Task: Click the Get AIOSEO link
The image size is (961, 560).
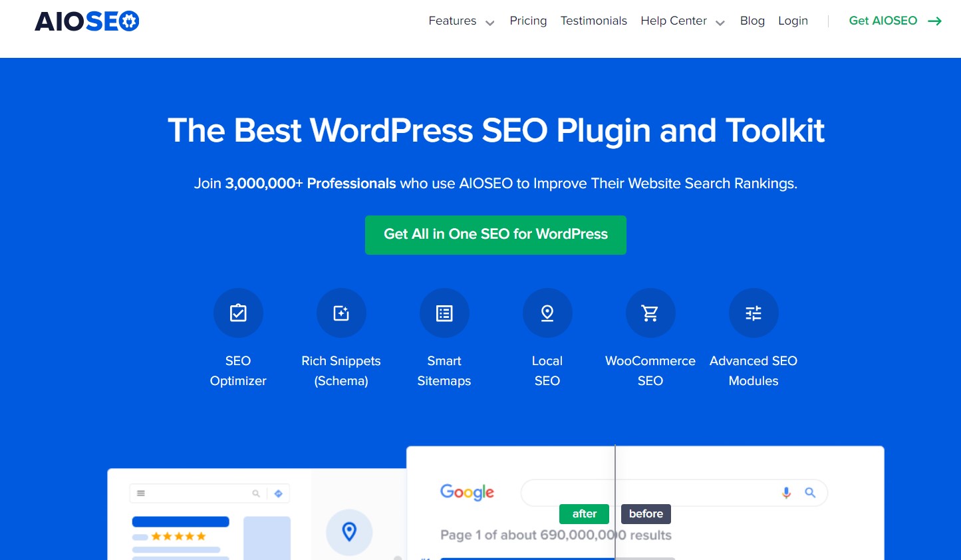Action: coord(883,21)
